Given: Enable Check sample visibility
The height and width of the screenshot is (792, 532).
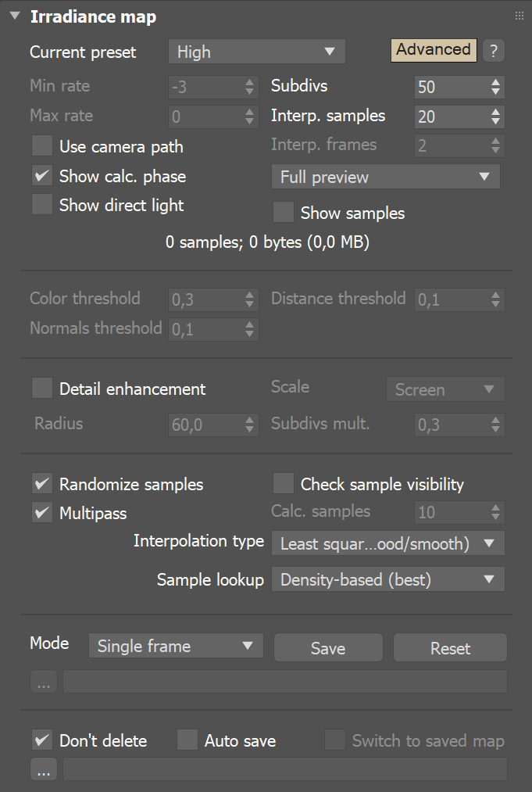Looking at the screenshot, I should (x=284, y=484).
